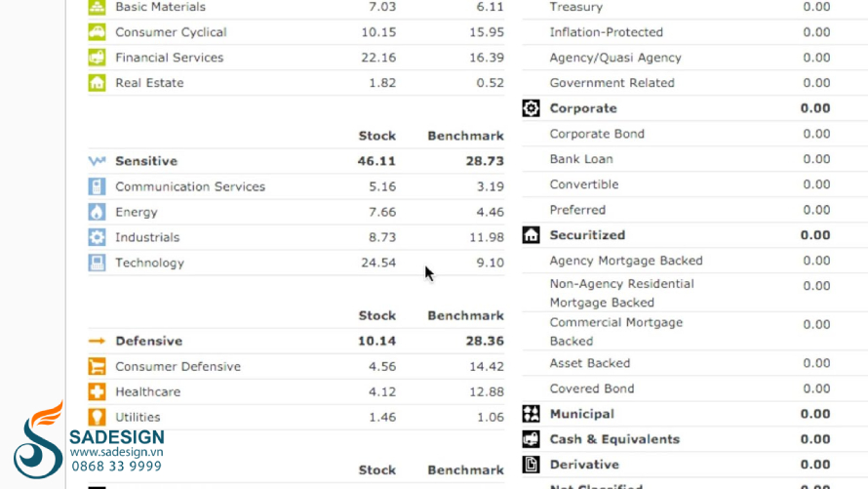The width and height of the screenshot is (868, 489).
Task: Select the Defensive super sector heading
Action: tap(149, 342)
